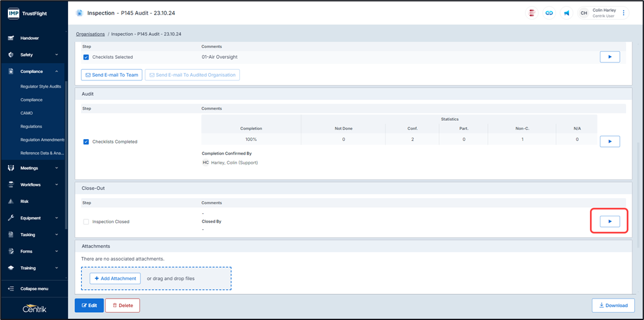Click the red database icon in header

click(x=532, y=13)
